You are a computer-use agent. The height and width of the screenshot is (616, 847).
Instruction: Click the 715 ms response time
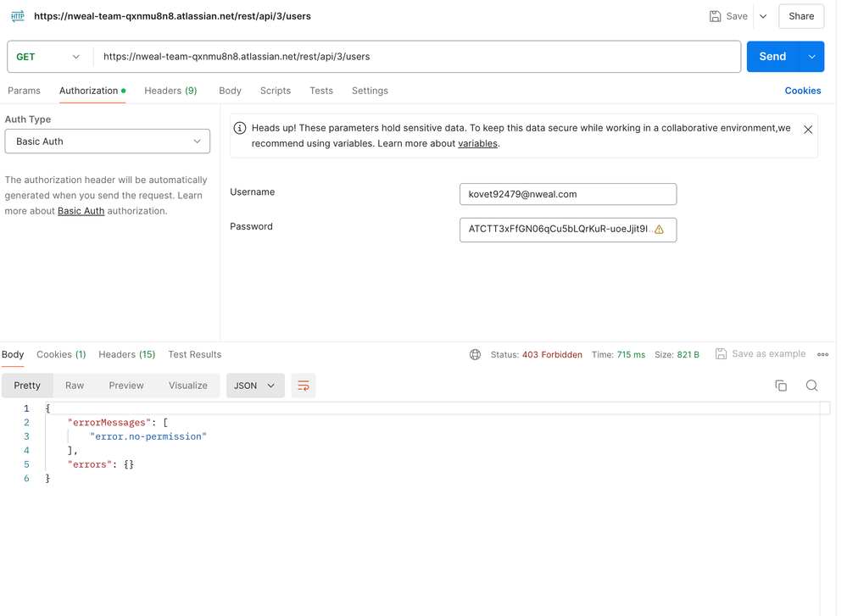[x=631, y=355]
